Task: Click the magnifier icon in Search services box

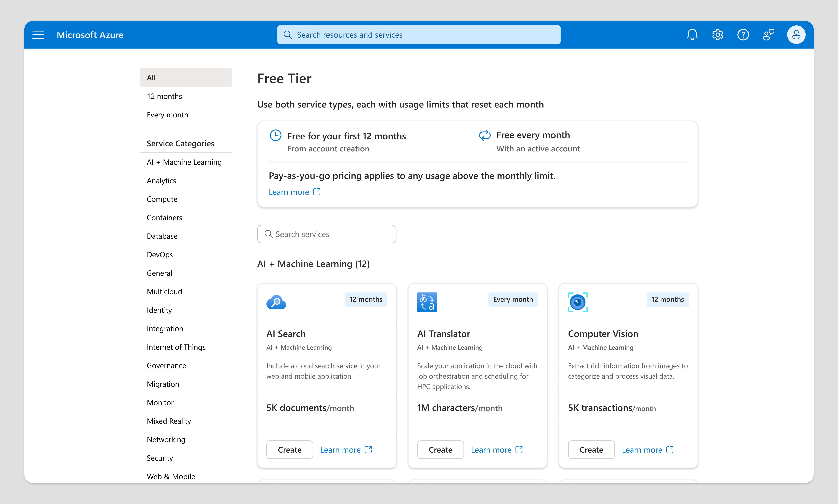Action: [x=268, y=234]
